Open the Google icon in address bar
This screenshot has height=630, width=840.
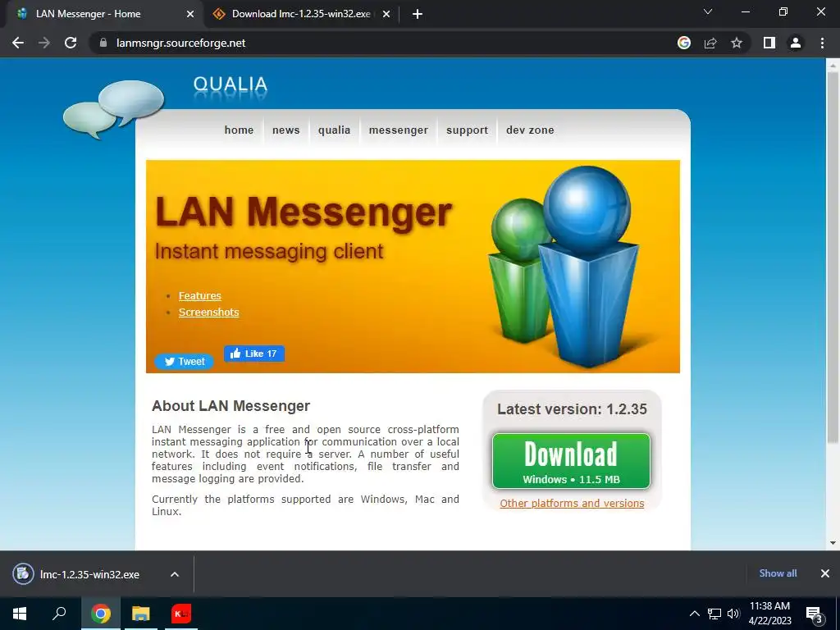684,43
